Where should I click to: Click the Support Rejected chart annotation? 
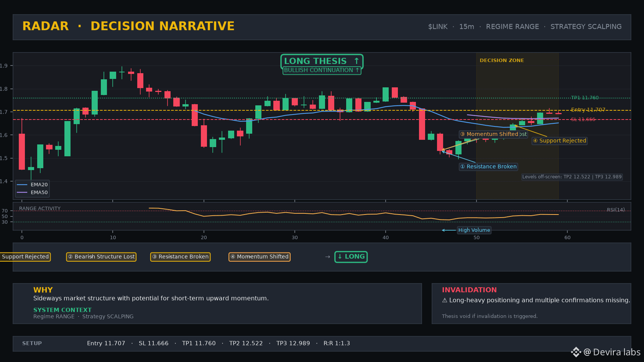point(560,141)
